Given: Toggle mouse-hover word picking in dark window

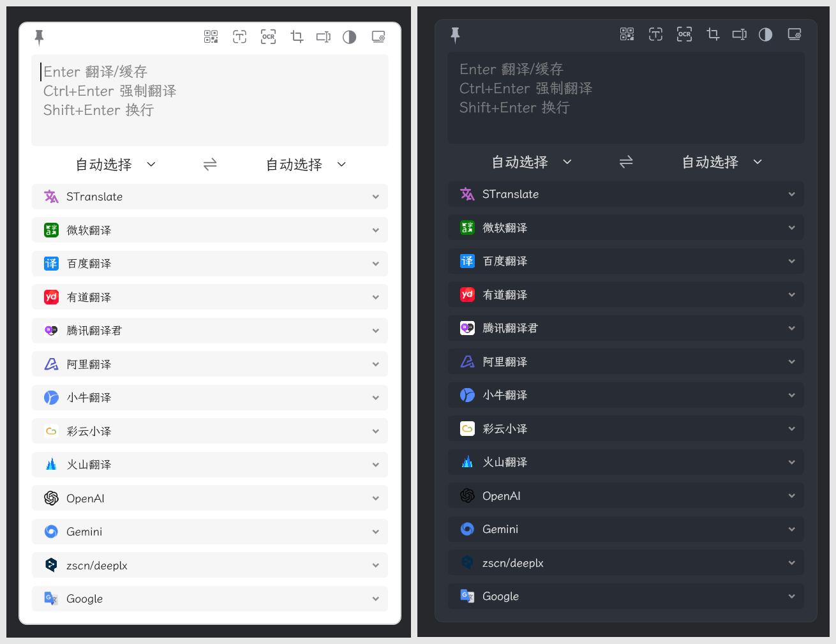Looking at the screenshot, I should (740, 34).
